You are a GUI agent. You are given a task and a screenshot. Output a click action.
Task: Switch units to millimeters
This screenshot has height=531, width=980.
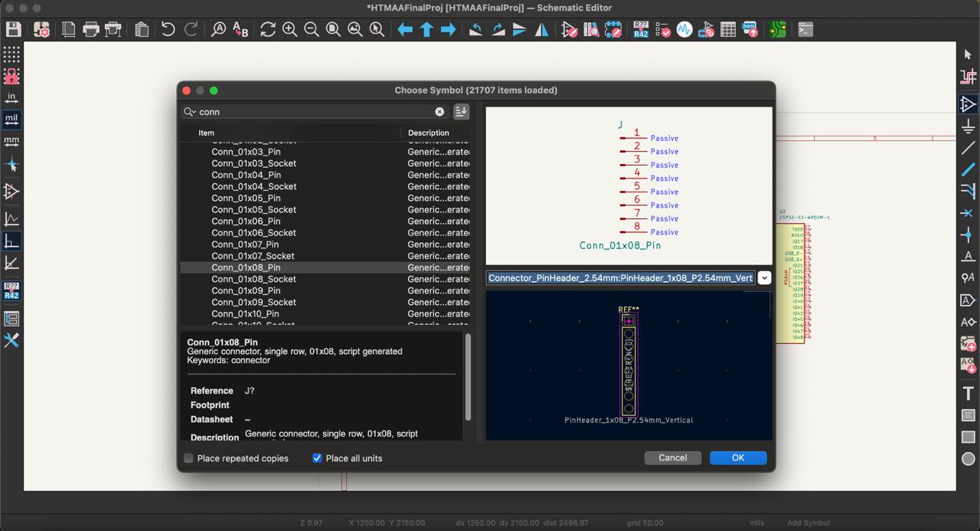click(x=11, y=141)
